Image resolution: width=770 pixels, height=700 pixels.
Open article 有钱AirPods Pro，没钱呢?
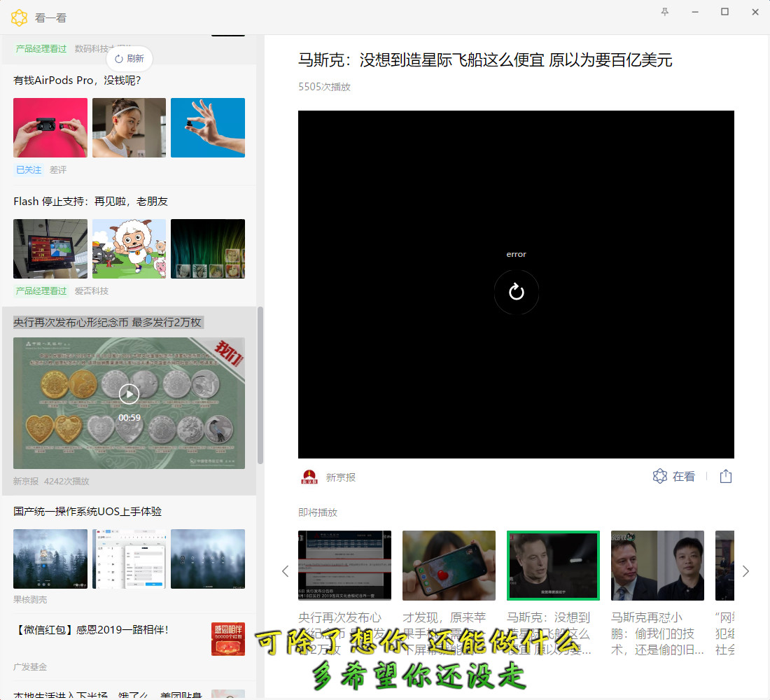[77, 80]
